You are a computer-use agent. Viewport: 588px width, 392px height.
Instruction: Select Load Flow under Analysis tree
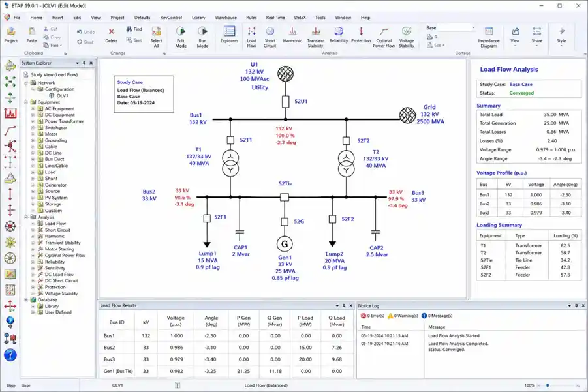coord(55,223)
